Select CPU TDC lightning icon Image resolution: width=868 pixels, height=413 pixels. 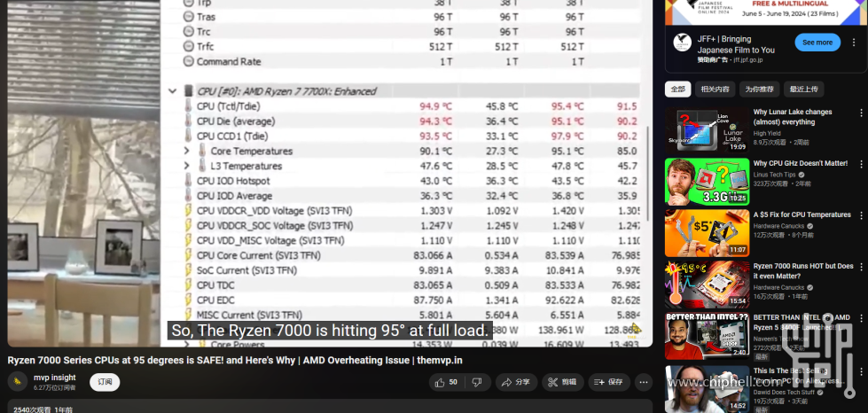(189, 285)
